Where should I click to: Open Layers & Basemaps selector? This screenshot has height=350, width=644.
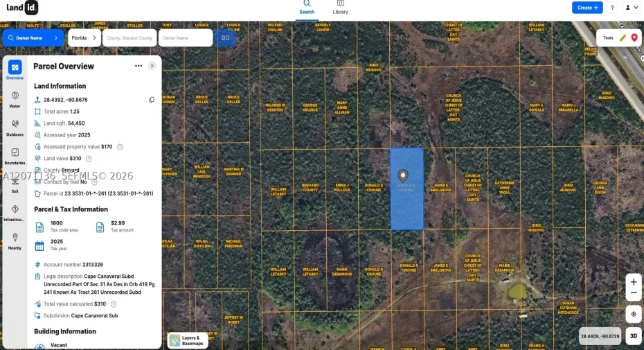point(187,340)
